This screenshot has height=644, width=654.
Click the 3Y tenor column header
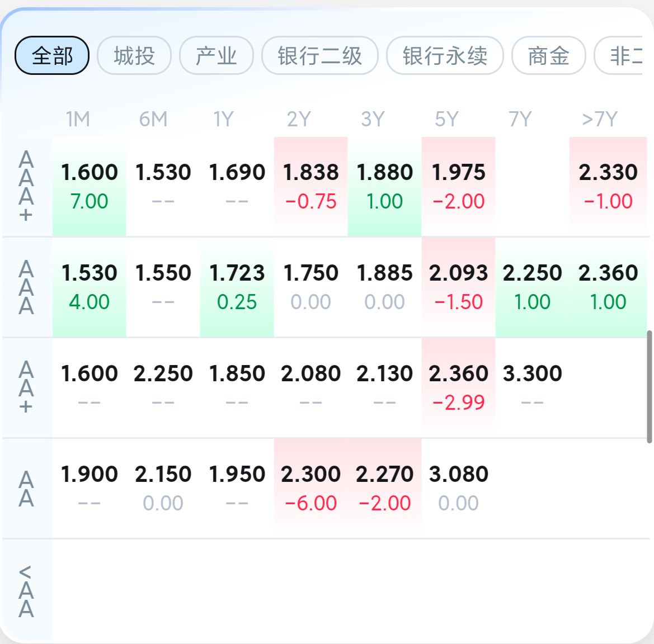[373, 119]
